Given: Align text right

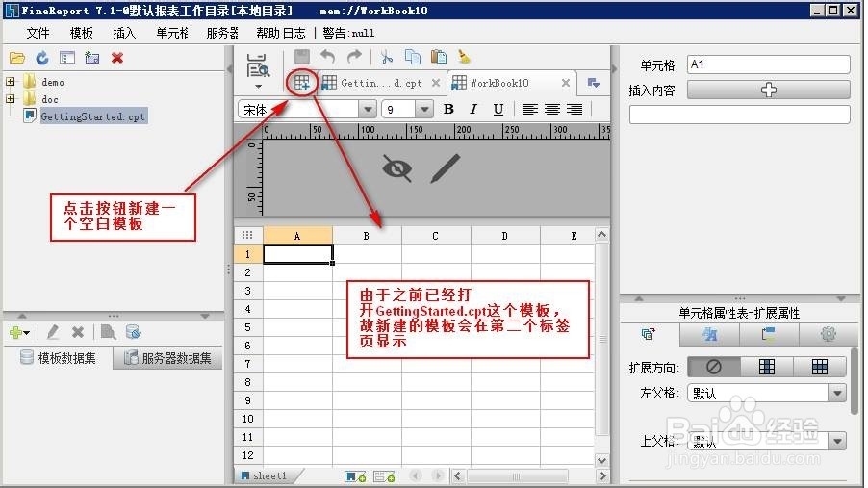Looking at the screenshot, I should [574, 109].
